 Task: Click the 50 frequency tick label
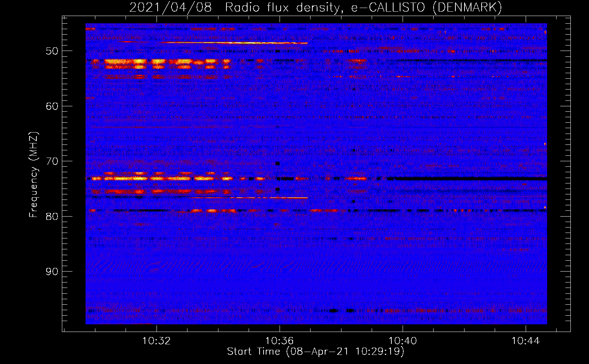[52, 51]
